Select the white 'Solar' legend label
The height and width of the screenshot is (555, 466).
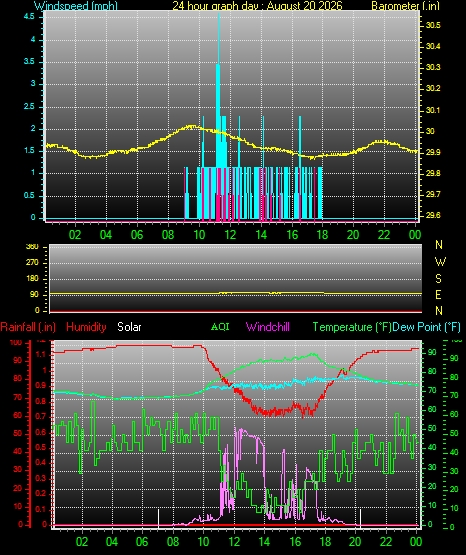point(129,327)
